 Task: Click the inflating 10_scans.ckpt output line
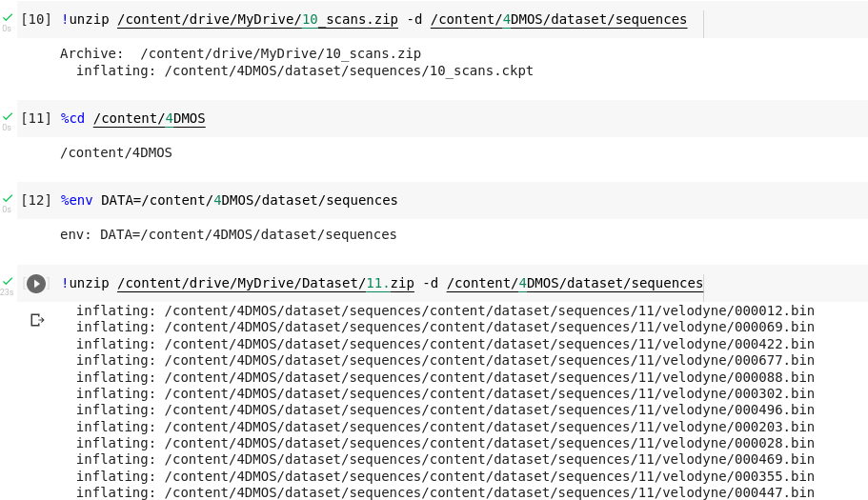pyautogui.click(x=305, y=70)
